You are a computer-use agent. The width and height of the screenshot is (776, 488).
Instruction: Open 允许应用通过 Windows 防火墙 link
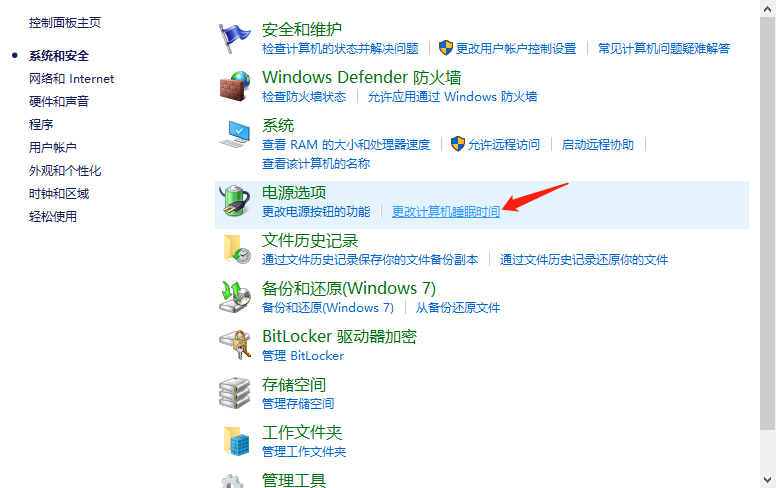click(452, 97)
